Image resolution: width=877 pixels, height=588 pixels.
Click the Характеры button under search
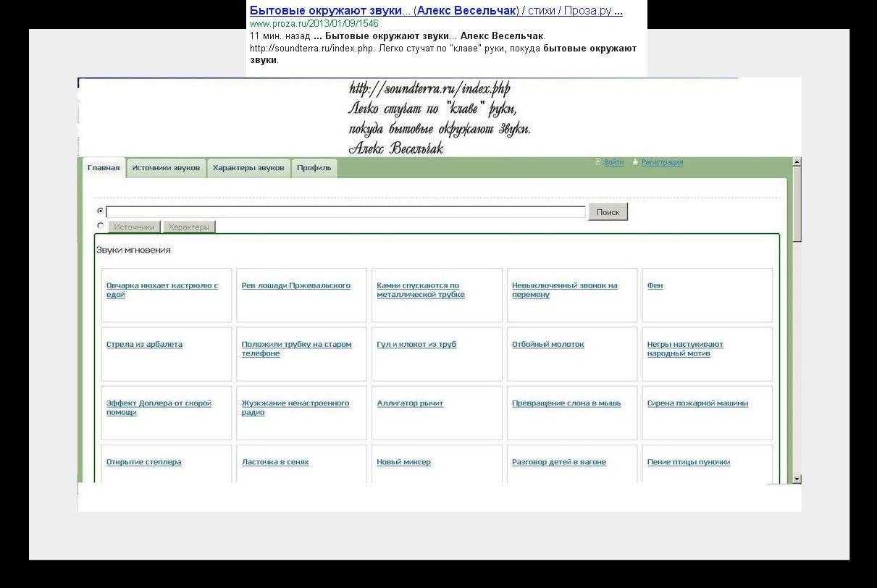[x=188, y=227]
